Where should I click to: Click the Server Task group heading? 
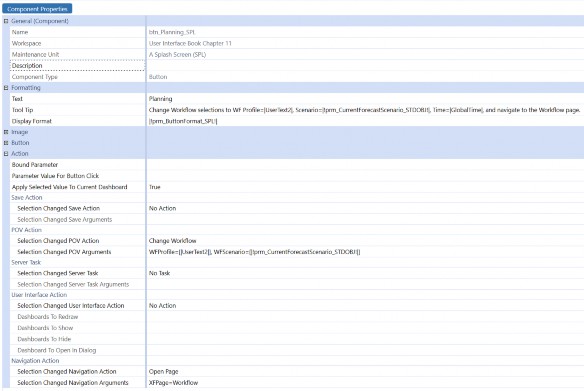[x=26, y=263]
